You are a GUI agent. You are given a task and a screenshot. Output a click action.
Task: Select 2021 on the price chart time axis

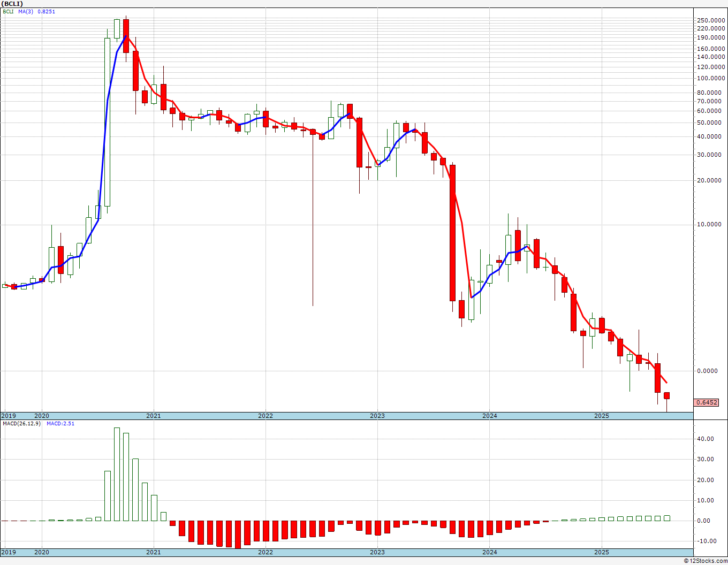154,416
